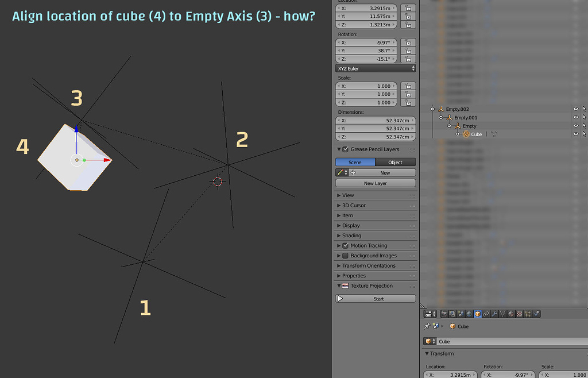Click New grease pencil datablock button

[382, 173]
